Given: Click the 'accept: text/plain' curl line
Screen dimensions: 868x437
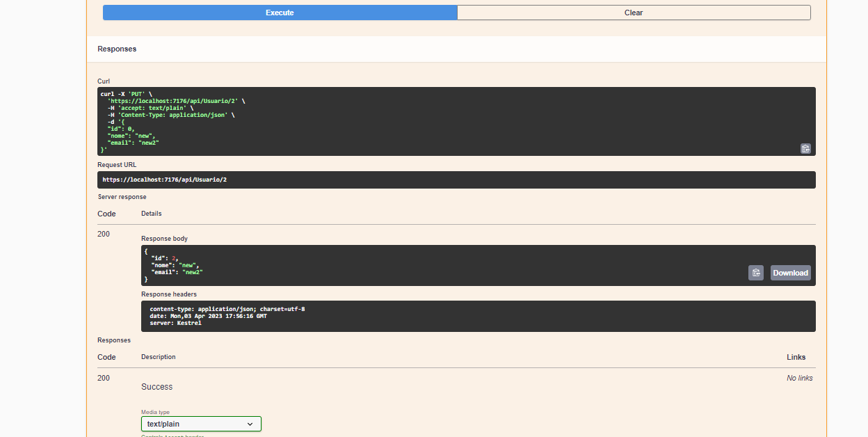Looking at the screenshot, I should (x=150, y=108).
